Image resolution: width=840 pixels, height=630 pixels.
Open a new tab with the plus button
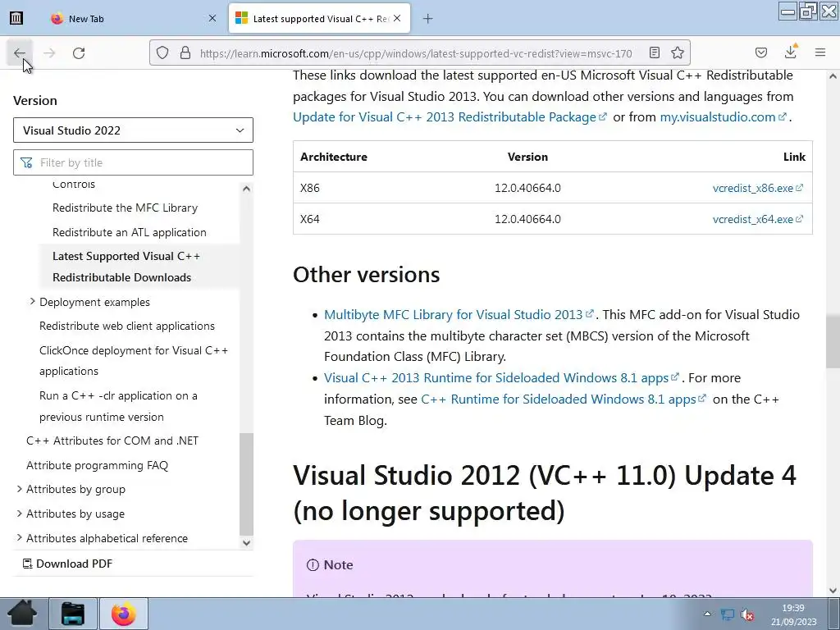427,19
